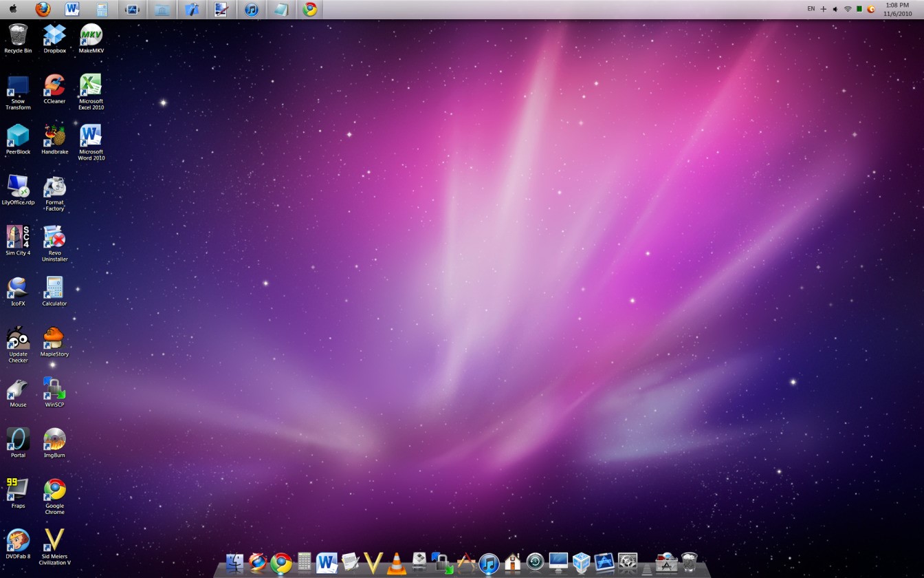Launch VLC traffic cone in the dock

click(x=397, y=563)
